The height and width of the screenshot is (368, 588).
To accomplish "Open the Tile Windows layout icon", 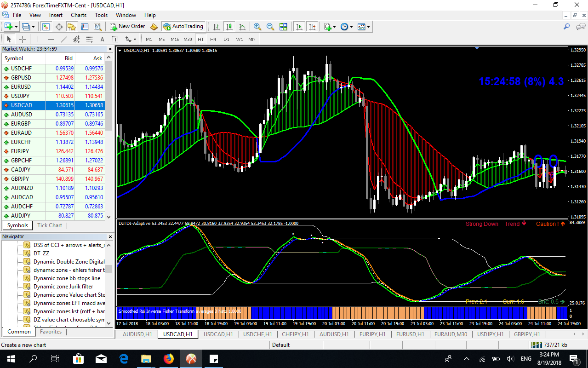I will [x=283, y=27].
